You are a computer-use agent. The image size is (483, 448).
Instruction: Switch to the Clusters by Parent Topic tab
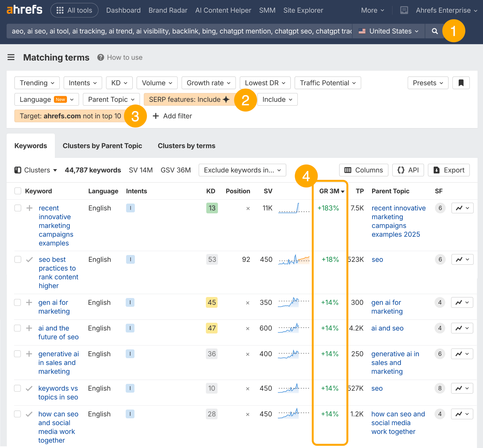[x=102, y=146]
